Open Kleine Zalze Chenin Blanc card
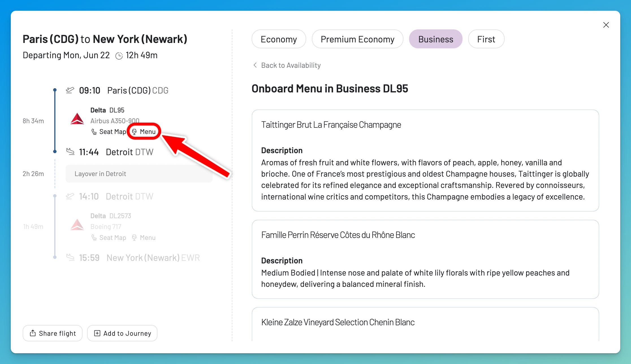 pyautogui.click(x=425, y=324)
